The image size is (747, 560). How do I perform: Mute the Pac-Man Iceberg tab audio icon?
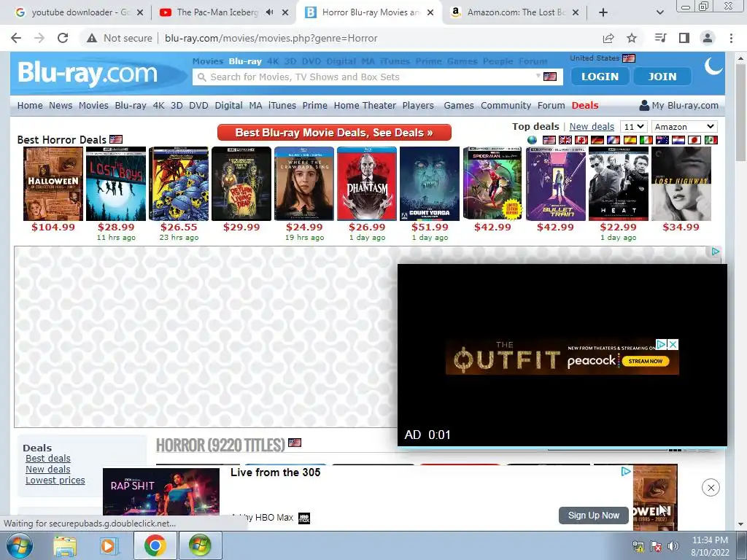click(270, 12)
